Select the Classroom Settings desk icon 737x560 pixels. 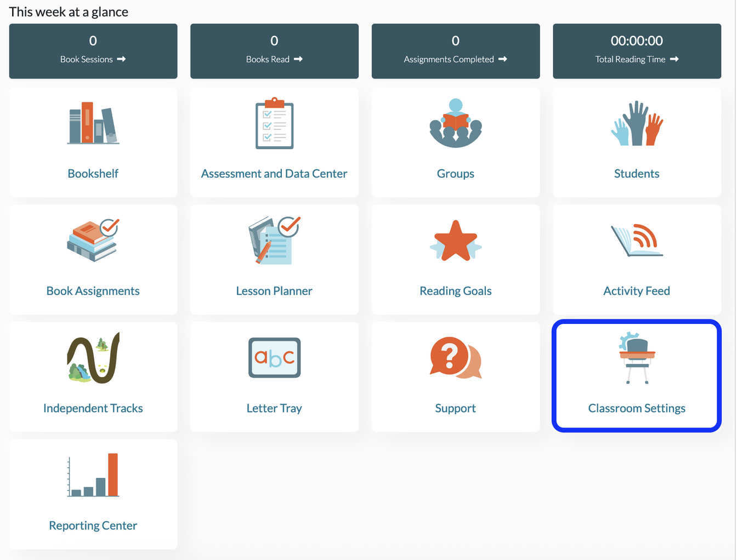point(637,358)
